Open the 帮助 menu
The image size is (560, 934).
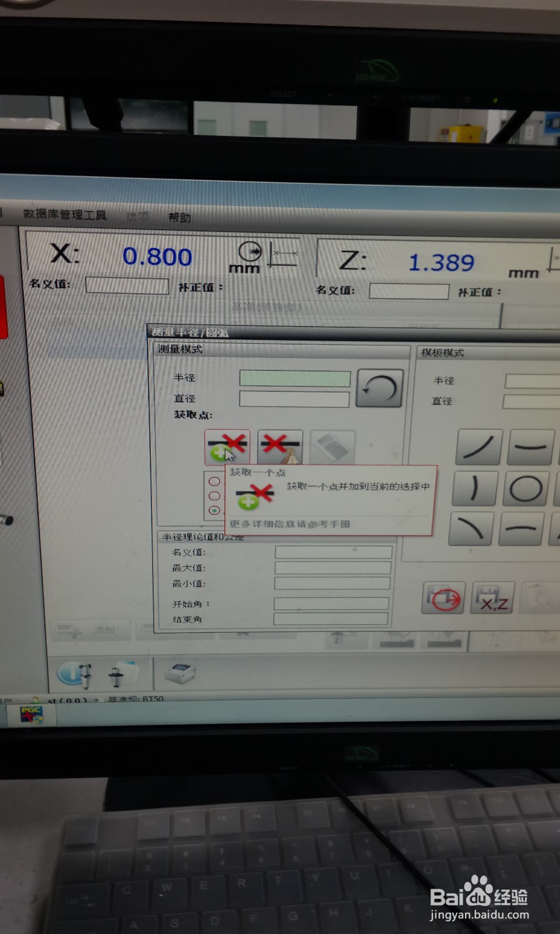click(x=180, y=217)
